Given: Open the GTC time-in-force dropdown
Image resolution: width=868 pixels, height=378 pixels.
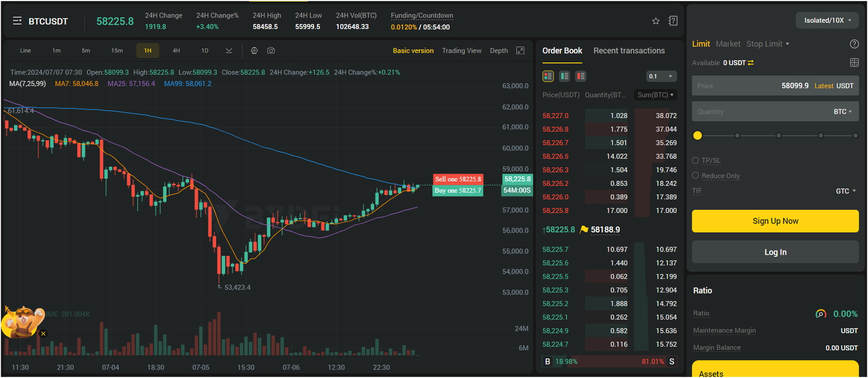Looking at the screenshot, I should coord(846,191).
